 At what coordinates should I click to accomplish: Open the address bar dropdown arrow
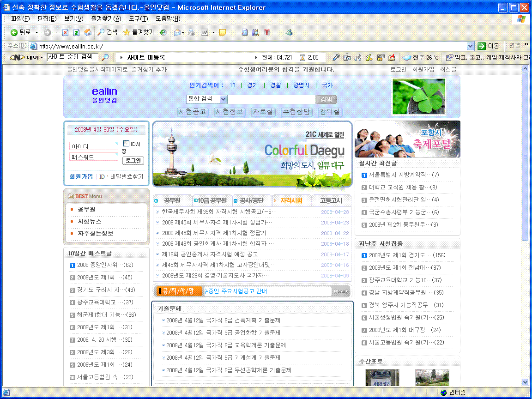click(x=470, y=46)
